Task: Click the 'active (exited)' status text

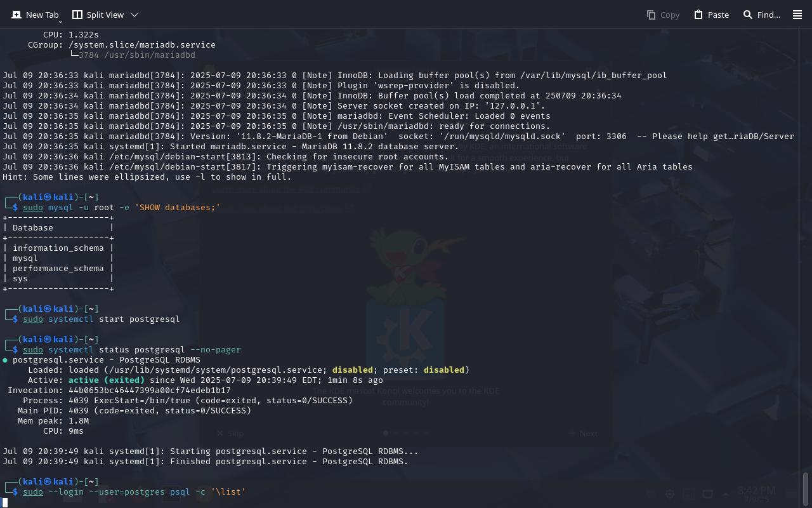Action: pos(107,380)
